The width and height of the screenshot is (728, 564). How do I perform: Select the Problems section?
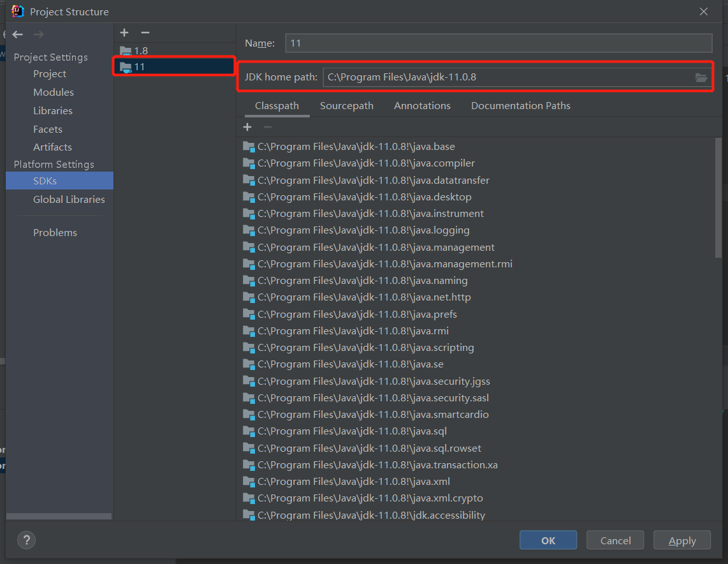point(55,232)
